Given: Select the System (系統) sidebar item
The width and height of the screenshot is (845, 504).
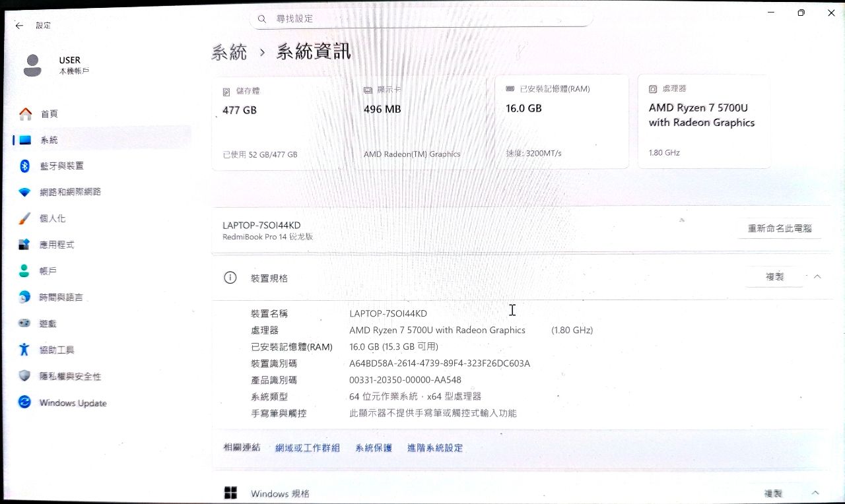Looking at the screenshot, I should pos(49,140).
